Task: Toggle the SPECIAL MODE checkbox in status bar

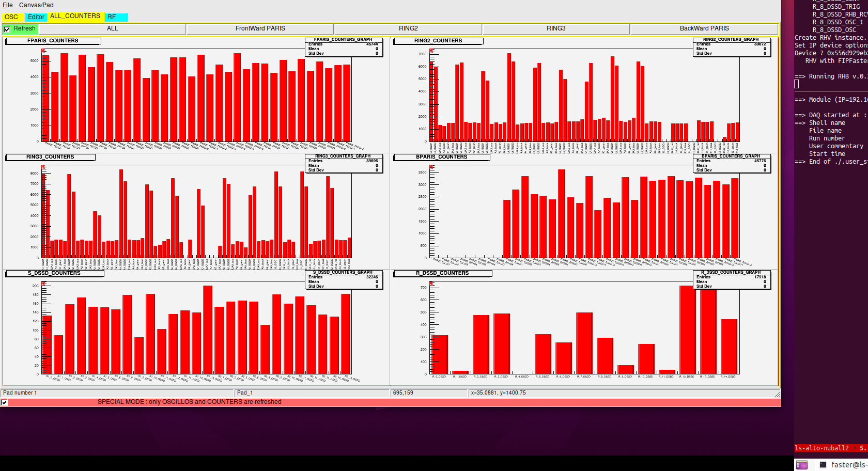Action: [x=4, y=402]
